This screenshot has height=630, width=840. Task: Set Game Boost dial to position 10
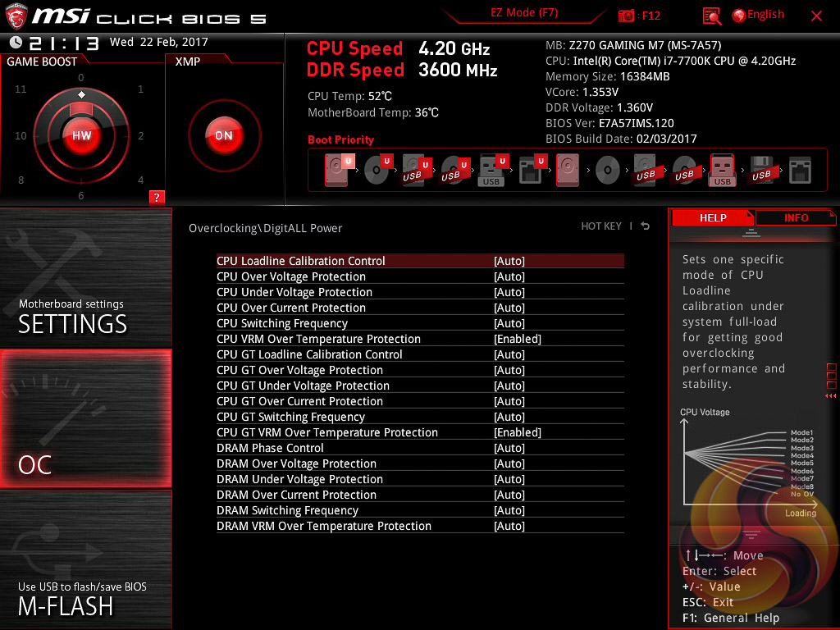21,135
